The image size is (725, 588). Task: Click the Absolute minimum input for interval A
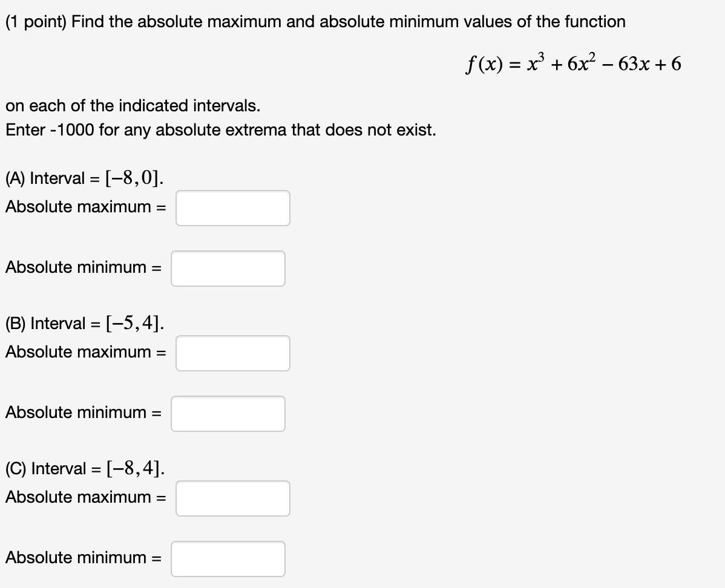[228, 268]
